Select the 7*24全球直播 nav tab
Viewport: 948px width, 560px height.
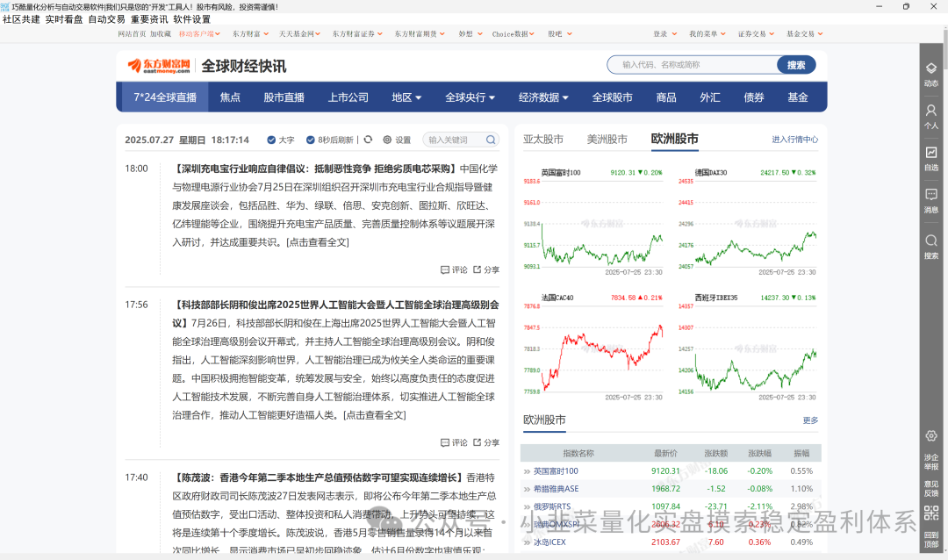pos(165,97)
